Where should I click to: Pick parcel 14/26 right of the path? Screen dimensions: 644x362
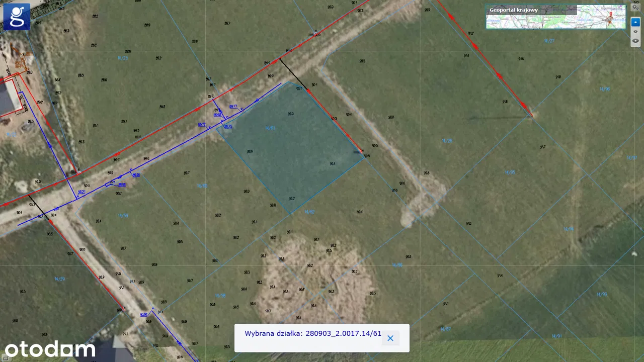446,141
